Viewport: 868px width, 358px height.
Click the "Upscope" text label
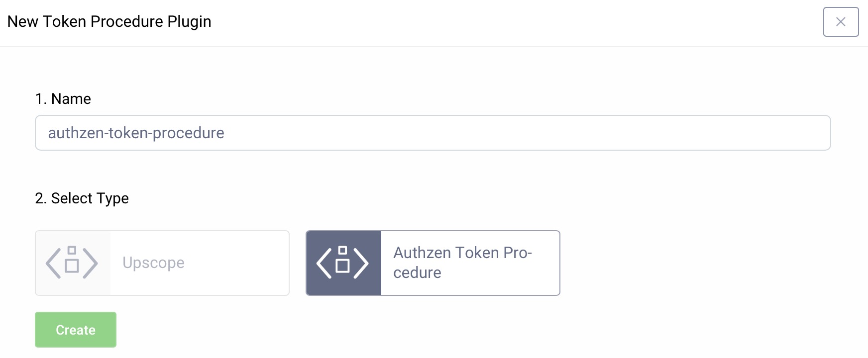coord(153,263)
